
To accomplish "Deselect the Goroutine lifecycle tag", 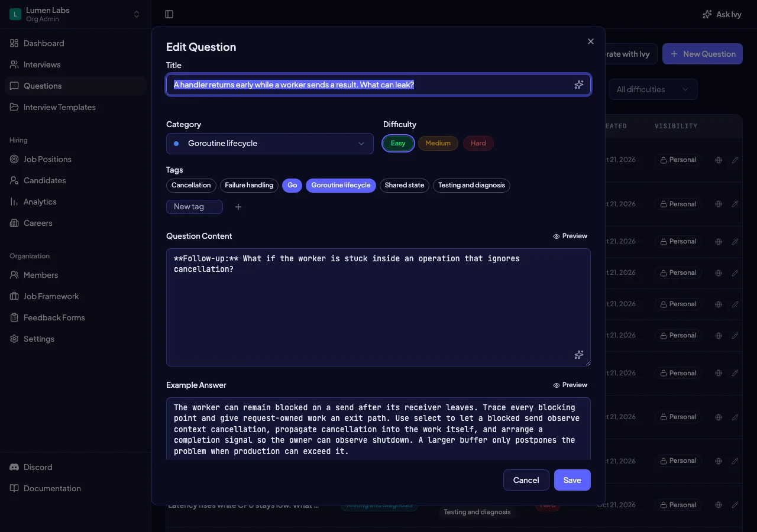I will coord(341,186).
